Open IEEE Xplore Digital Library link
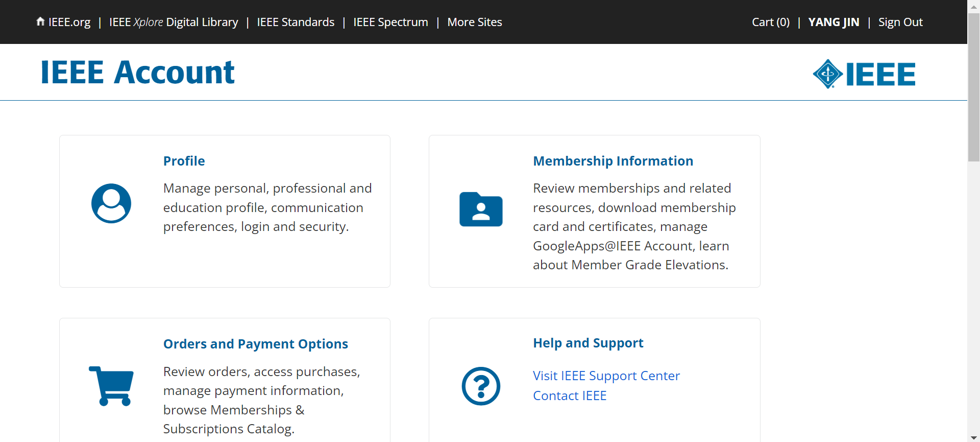 (x=174, y=22)
